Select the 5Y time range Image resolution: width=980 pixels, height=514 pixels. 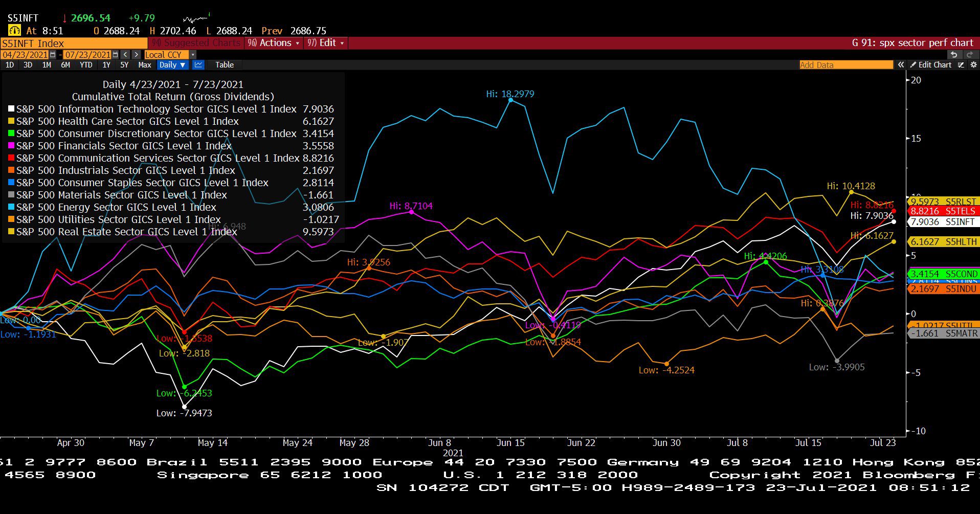(x=124, y=65)
